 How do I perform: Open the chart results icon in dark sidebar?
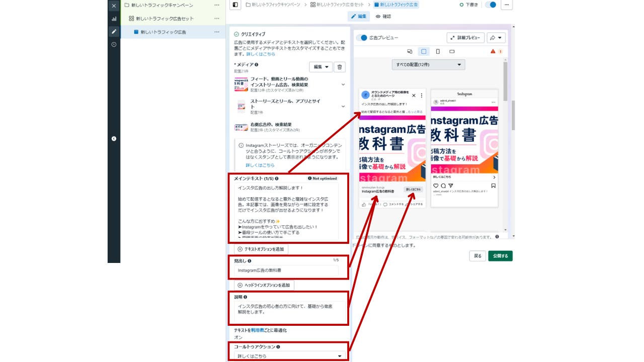113,18
